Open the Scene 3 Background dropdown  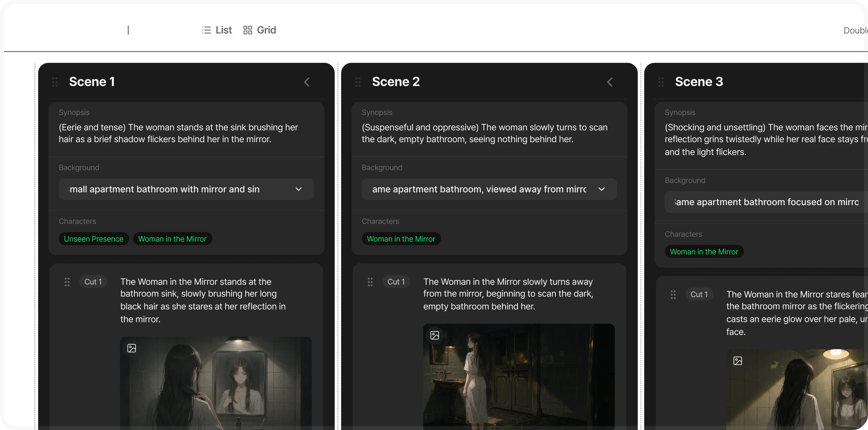click(x=766, y=202)
